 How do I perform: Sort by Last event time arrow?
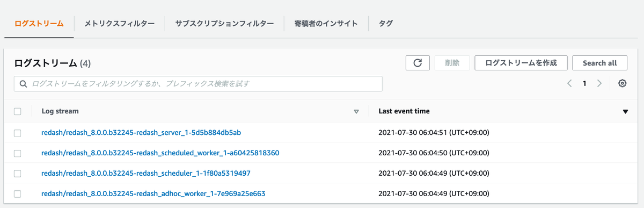point(625,112)
